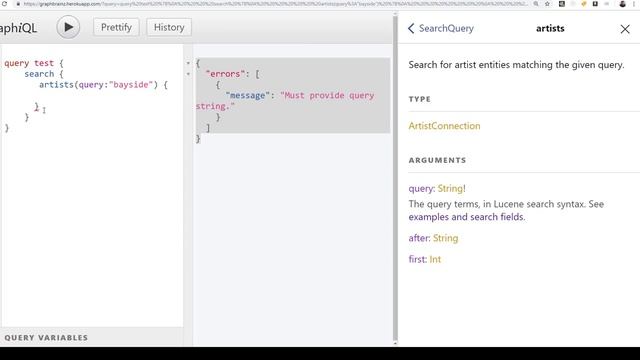Open the query argument String type
The width and height of the screenshot is (640, 360).
click(450, 189)
